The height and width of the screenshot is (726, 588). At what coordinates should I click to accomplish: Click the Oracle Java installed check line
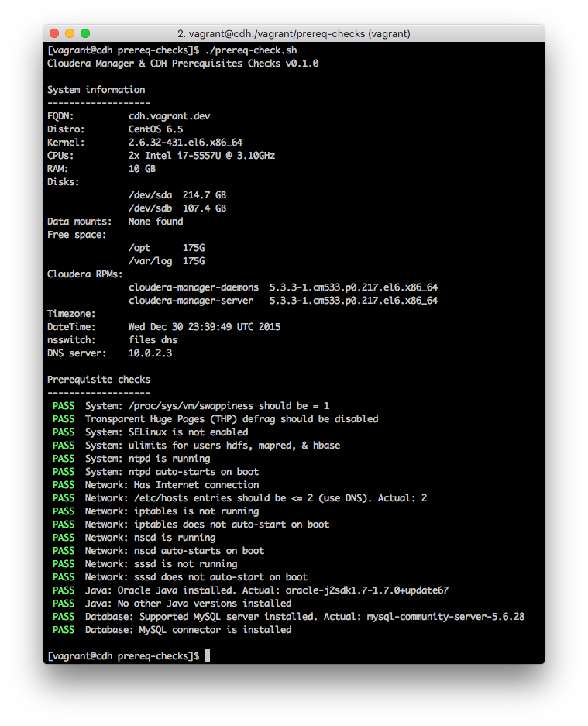[x=250, y=591]
